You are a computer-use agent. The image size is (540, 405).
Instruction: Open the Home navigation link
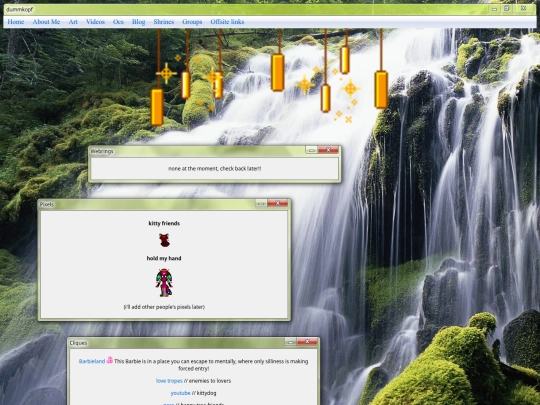16,22
